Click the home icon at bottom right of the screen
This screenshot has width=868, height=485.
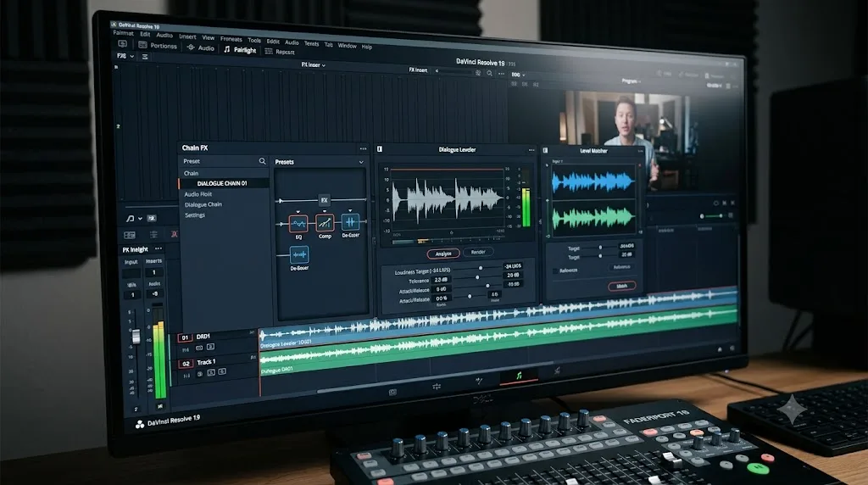pyautogui.click(x=720, y=349)
